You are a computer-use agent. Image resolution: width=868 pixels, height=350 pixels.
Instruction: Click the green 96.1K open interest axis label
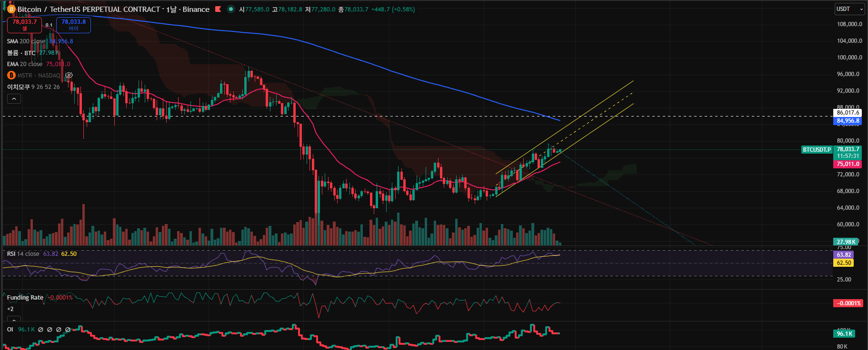click(845, 334)
